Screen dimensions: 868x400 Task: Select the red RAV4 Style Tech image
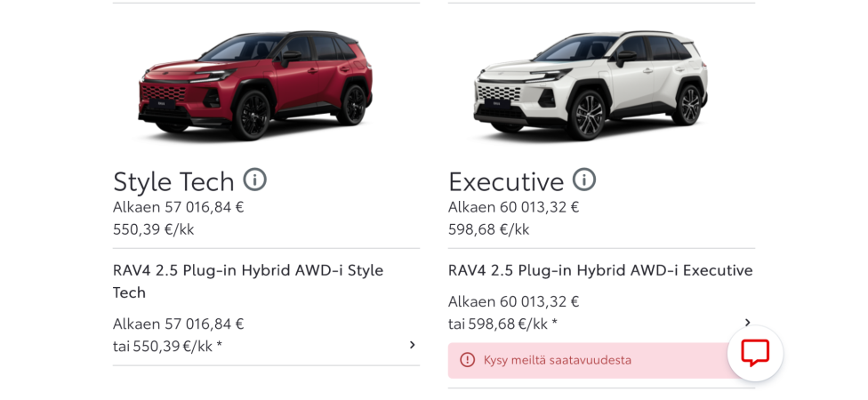click(x=255, y=84)
